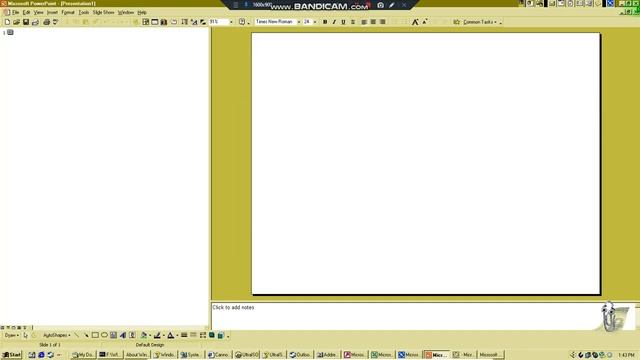Click the Select Objects arrow tool
Screen dimensions: 640x360
click(x=25, y=336)
